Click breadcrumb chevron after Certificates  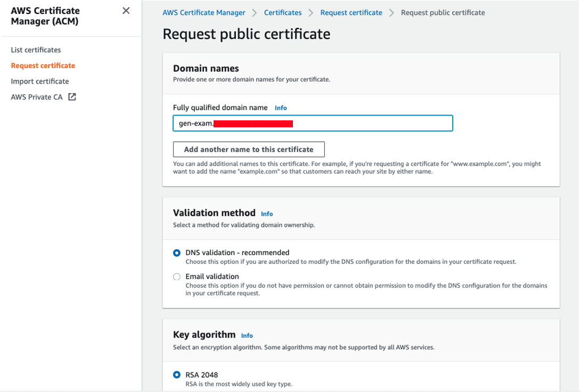coord(311,13)
